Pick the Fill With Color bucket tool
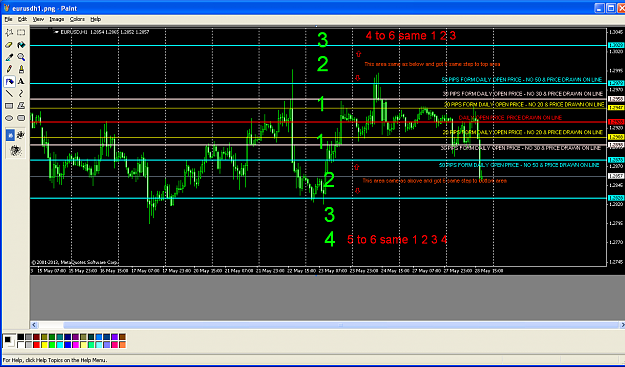Image resolution: width=625 pixels, height=367 pixels. click(x=21, y=45)
